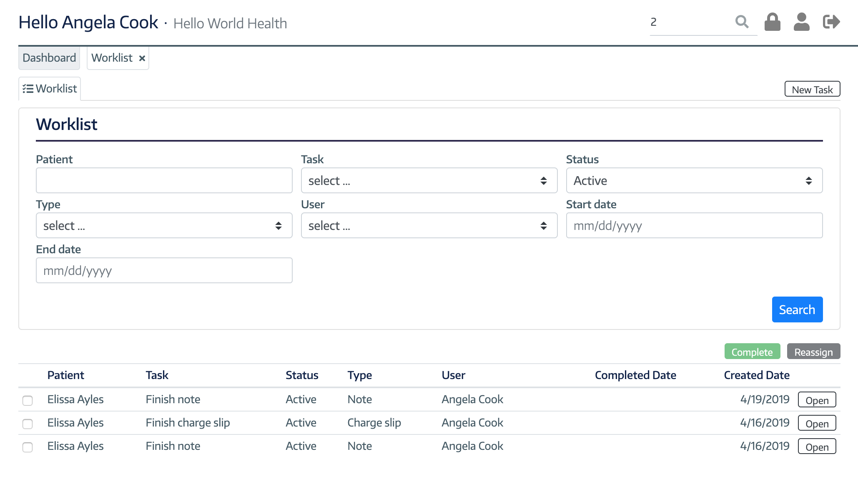This screenshot has height=504, width=858.
Task: Switch to the Dashboard tab
Action: [x=49, y=58]
